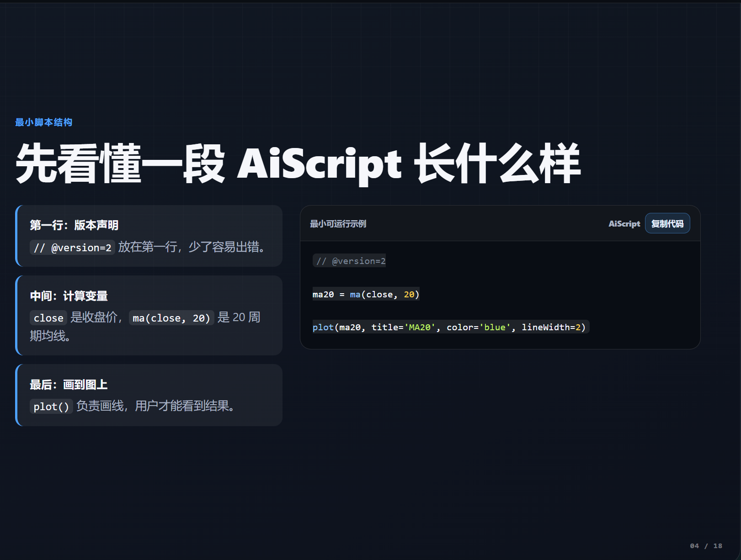741x560 pixels.
Task: Click the 中间：计算变量 card title
Action: 69,296
